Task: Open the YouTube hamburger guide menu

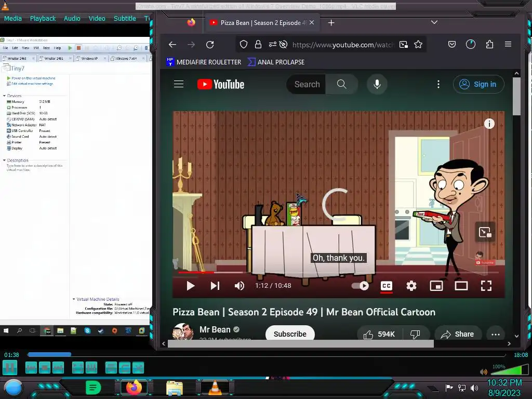Action: pos(179,84)
